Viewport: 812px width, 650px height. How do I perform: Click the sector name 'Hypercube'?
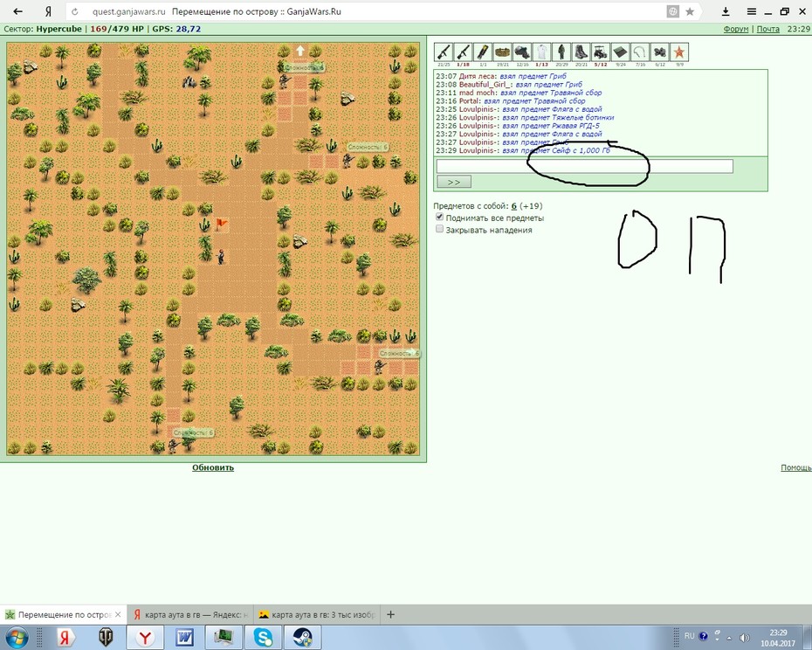(58, 29)
